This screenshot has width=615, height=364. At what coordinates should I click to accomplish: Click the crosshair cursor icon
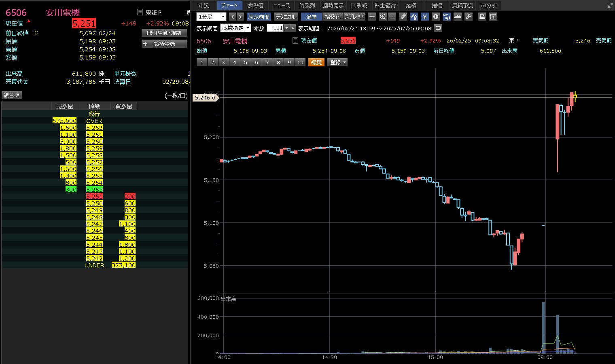pos(372,17)
